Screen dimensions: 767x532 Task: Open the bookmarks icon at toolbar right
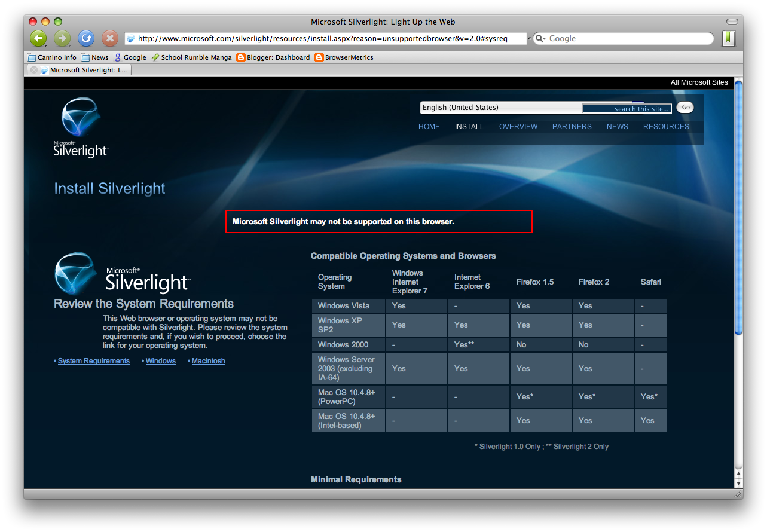tap(728, 39)
